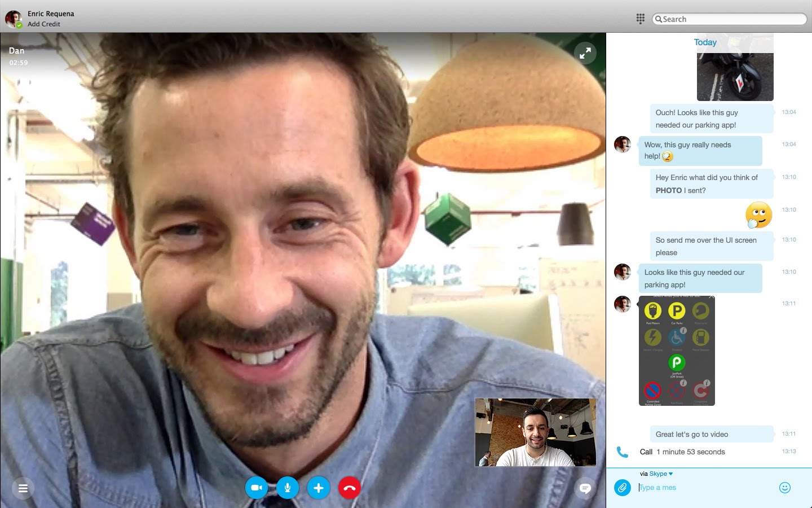
Task: Toggle the video camera off
Action: click(x=257, y=488)
